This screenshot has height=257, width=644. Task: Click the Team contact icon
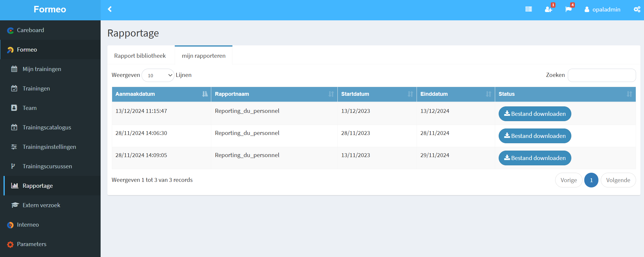pyautogui.click(x=14, y=108)
